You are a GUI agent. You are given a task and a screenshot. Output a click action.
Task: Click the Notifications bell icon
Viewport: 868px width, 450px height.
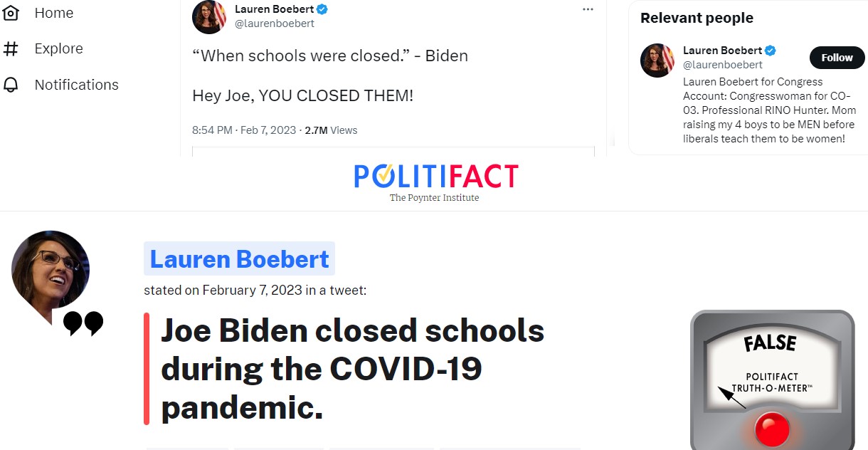tap(11, 85)
